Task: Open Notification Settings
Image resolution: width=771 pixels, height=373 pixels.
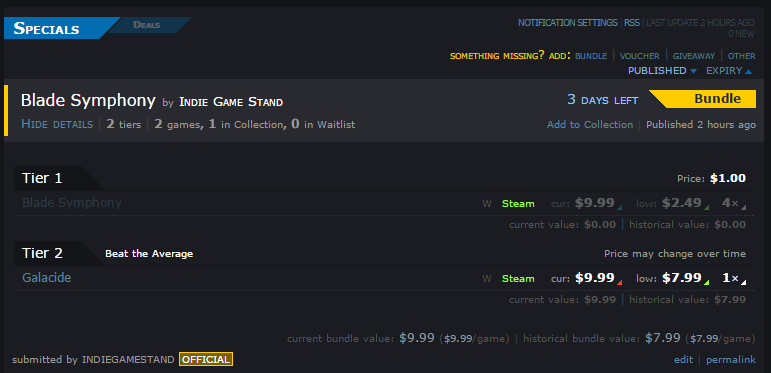Action: pyautogui.click(x=567, y=23)
